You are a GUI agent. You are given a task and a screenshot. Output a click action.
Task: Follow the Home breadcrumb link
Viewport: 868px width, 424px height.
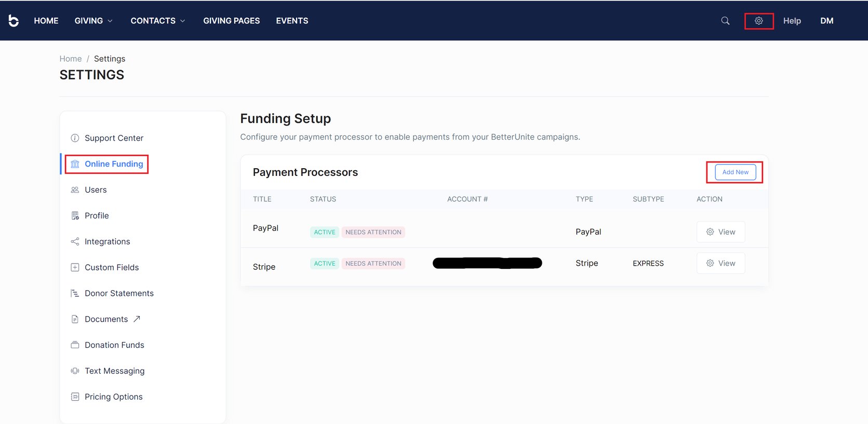tap(71, 59)
